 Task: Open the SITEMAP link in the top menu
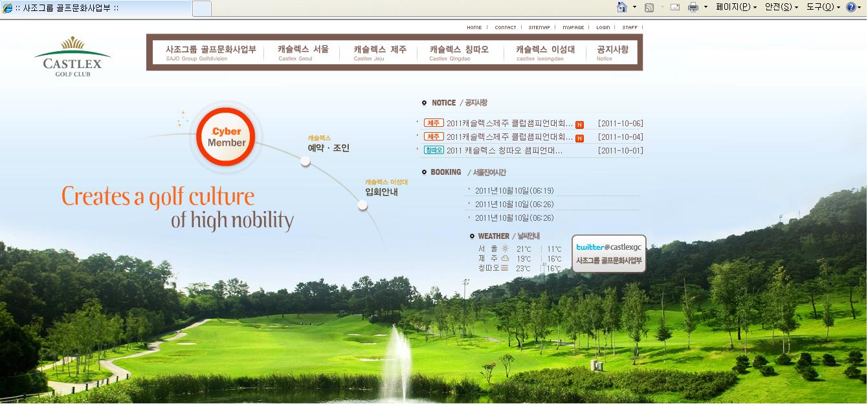539,27
